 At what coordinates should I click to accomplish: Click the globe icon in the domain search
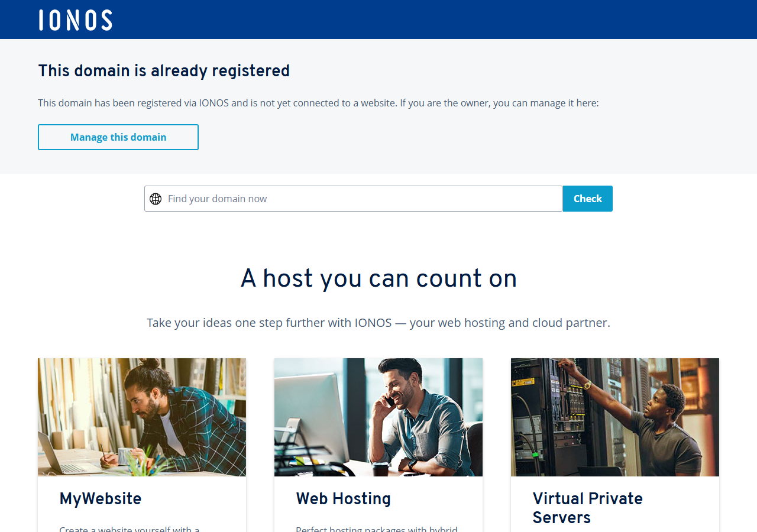[156, 199]
